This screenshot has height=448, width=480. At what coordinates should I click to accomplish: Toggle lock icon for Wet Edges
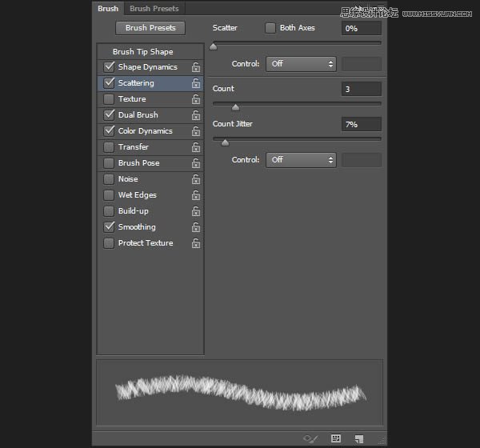[x=196, y=195]
